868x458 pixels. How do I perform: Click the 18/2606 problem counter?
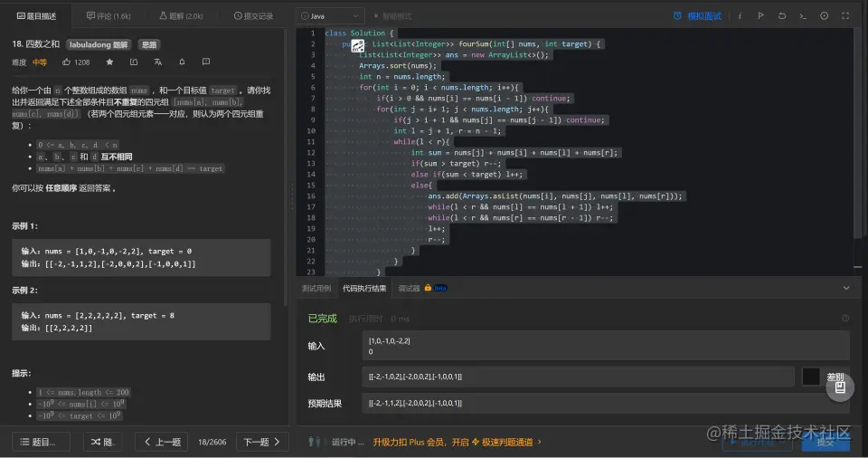(x=212, y=442)
